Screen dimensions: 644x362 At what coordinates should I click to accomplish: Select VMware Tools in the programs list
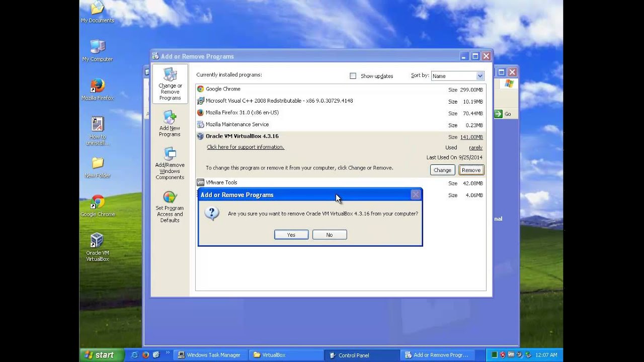point(341,183)
